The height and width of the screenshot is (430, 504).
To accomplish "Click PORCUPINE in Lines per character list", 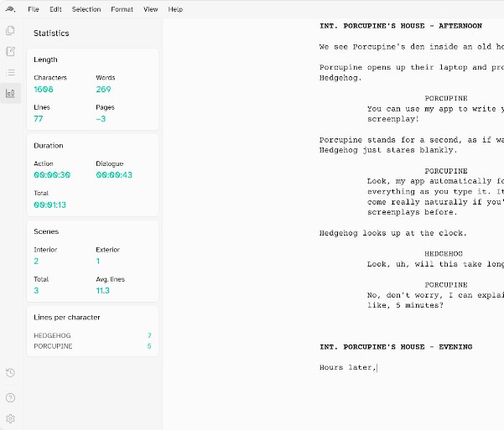I will coord(53,345).
